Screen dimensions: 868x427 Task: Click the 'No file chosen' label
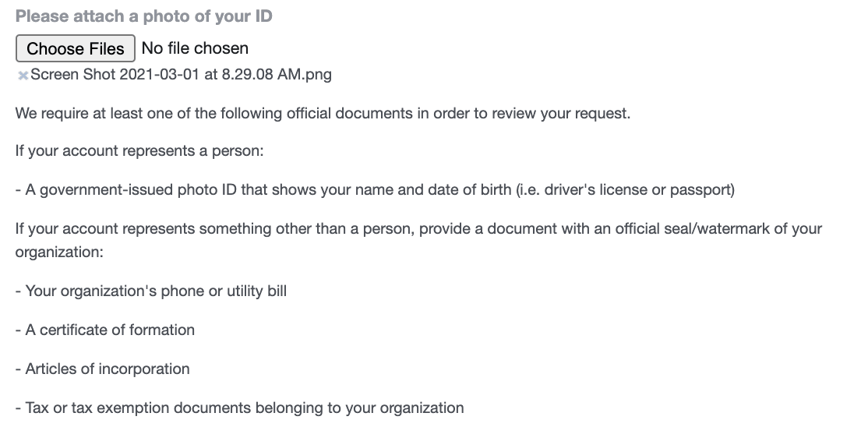(195, 48)
